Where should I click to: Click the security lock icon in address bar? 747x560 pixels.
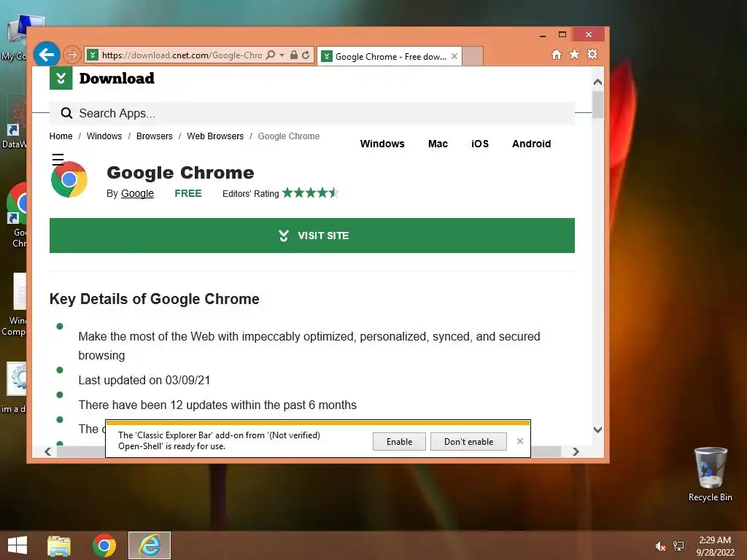(294, 55)
